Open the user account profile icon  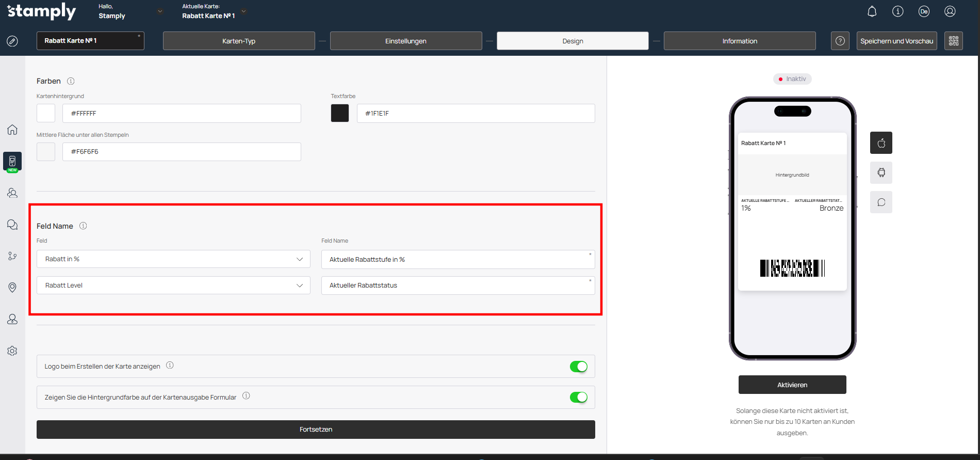tap(950, 11)
